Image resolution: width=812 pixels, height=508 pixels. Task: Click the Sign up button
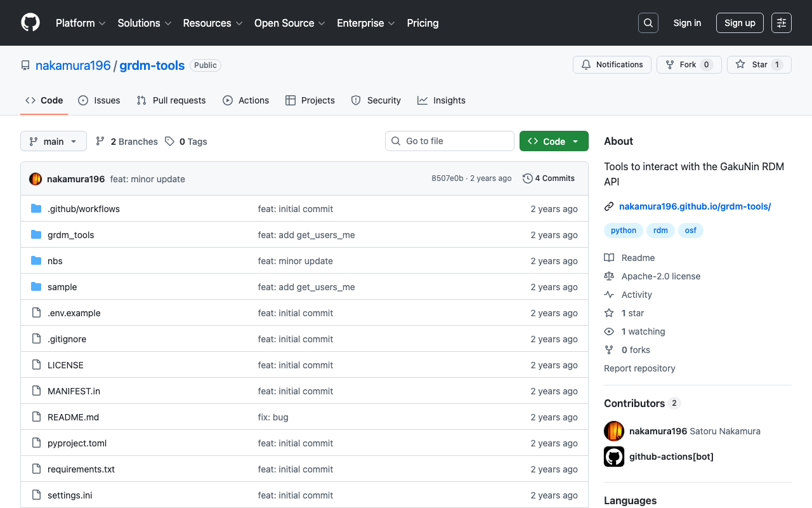(740, 23)
